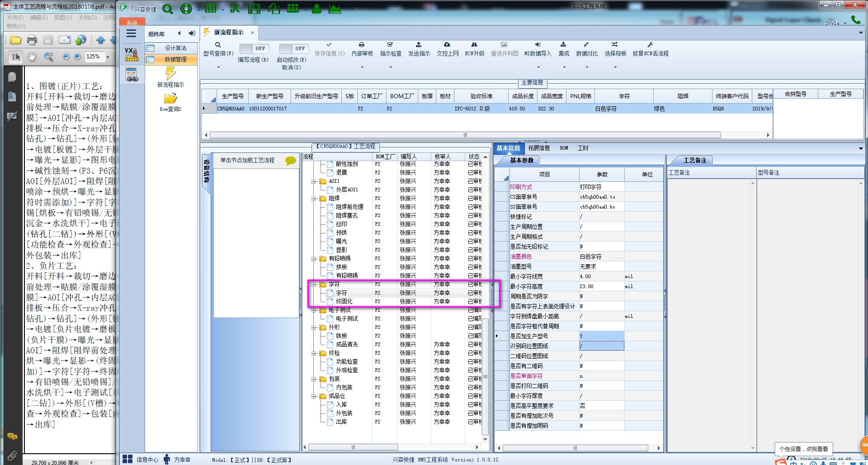Click the 识别码位置图纸 parameter value cell
The width and height of the screenshot is (868, 465).
click(602, 346)
